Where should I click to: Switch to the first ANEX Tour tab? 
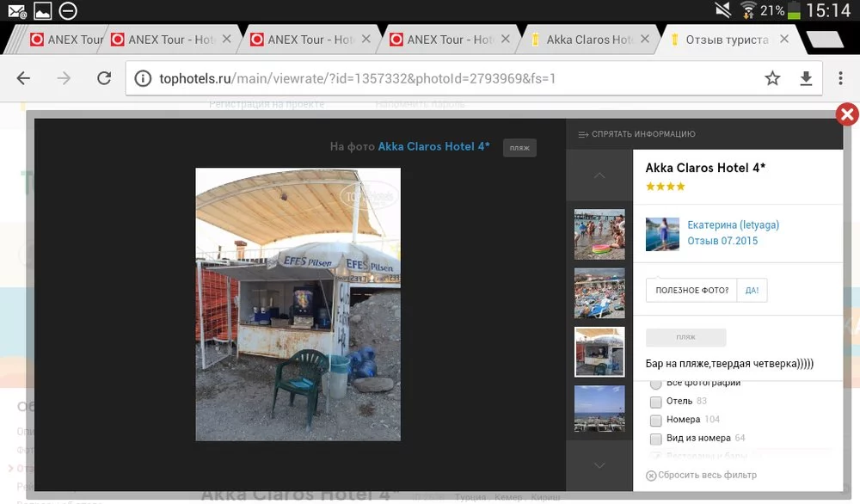tap(67, 40)
